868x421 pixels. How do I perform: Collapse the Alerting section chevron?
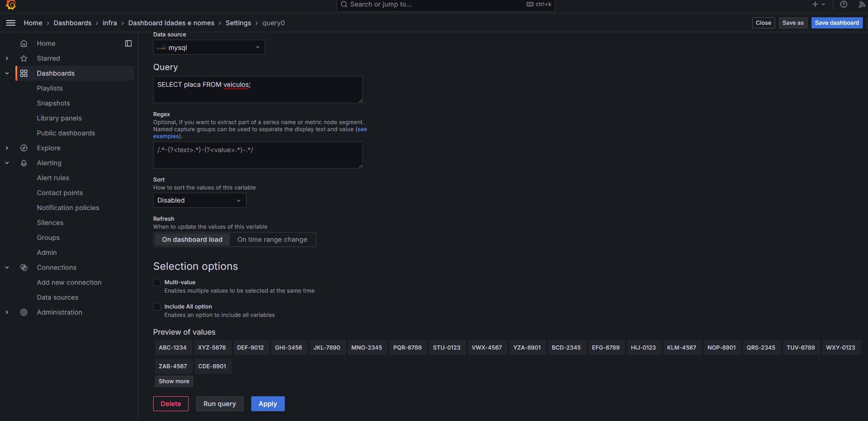(7, 163)
